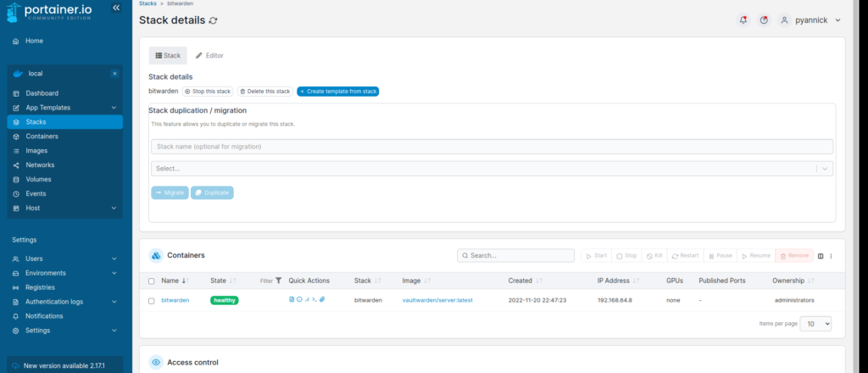Open bitwarden container stats icon
Screen dimensions: 868x373
[307, 299]
